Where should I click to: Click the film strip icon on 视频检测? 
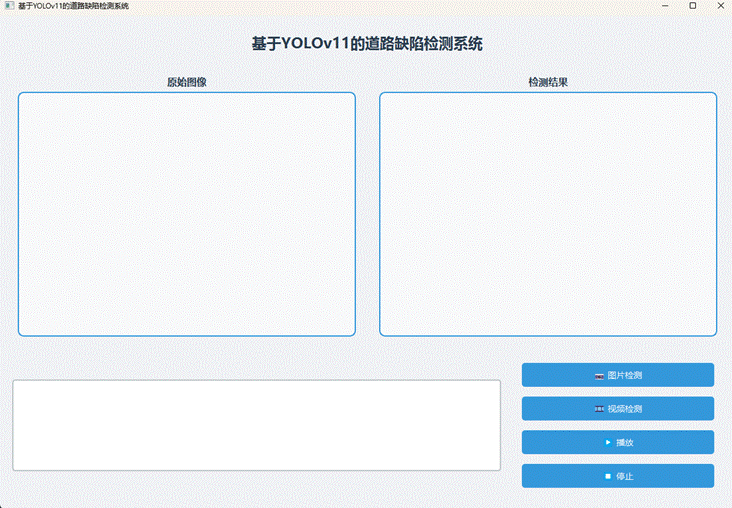599,409
